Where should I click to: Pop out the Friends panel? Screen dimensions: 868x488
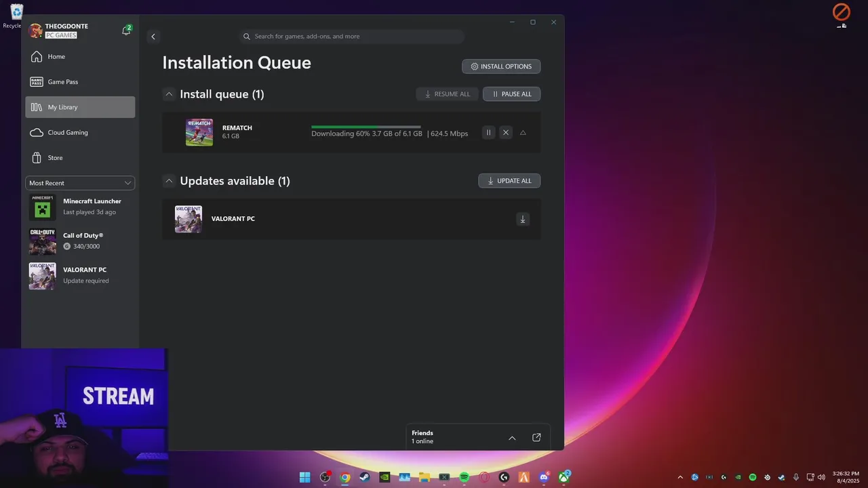(536, 438)
